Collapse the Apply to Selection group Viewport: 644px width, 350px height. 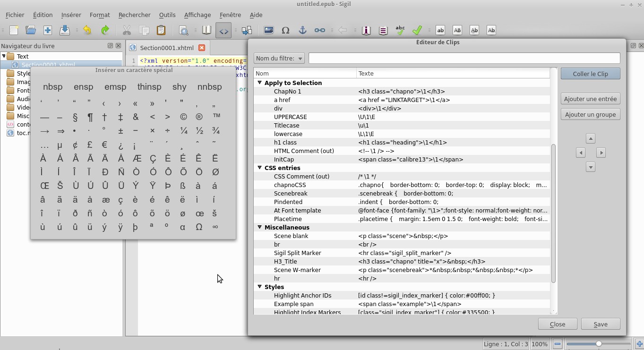click(x=259, y=83)
